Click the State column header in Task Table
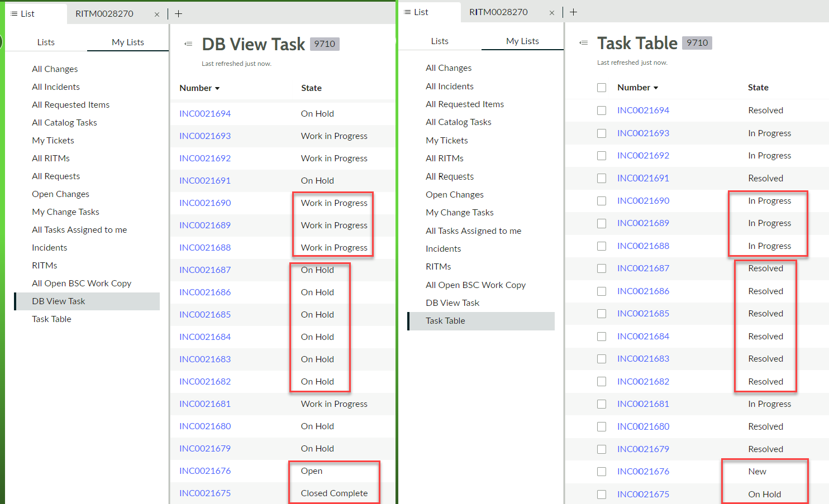 758,88
